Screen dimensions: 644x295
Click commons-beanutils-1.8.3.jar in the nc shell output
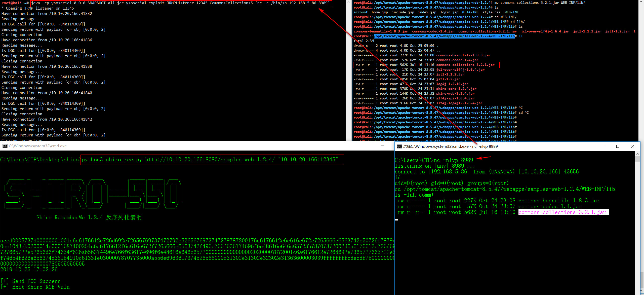[x=559, y=201]
